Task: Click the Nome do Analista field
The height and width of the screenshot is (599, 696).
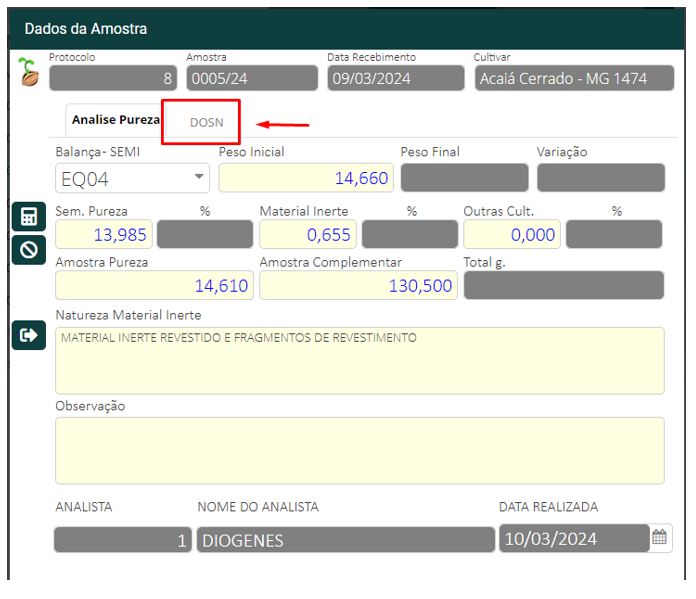Action: click(345, 540)
